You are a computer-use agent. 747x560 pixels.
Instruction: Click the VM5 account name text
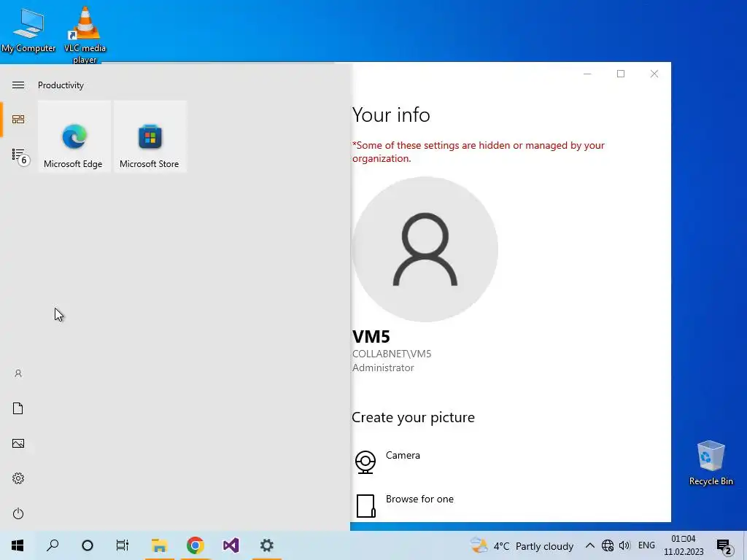coord(371,337)
